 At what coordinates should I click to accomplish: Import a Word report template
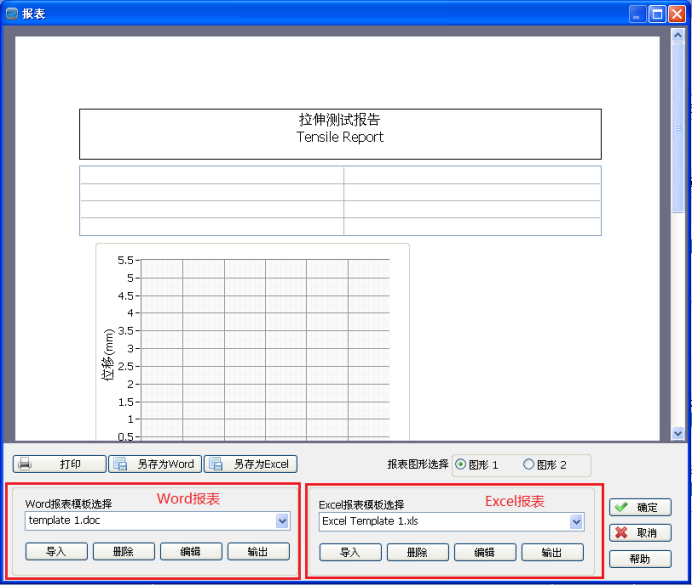[56, 551]
